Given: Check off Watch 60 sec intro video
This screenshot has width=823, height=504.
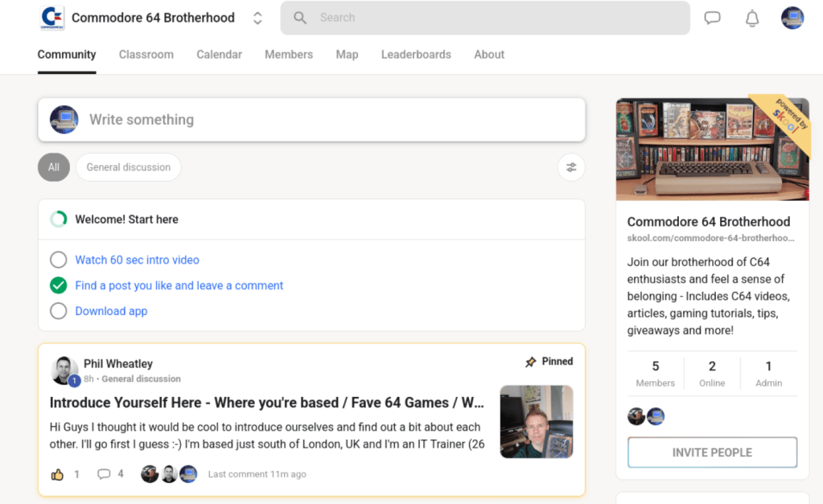Looking at the screenshot, I should (58, 260).
